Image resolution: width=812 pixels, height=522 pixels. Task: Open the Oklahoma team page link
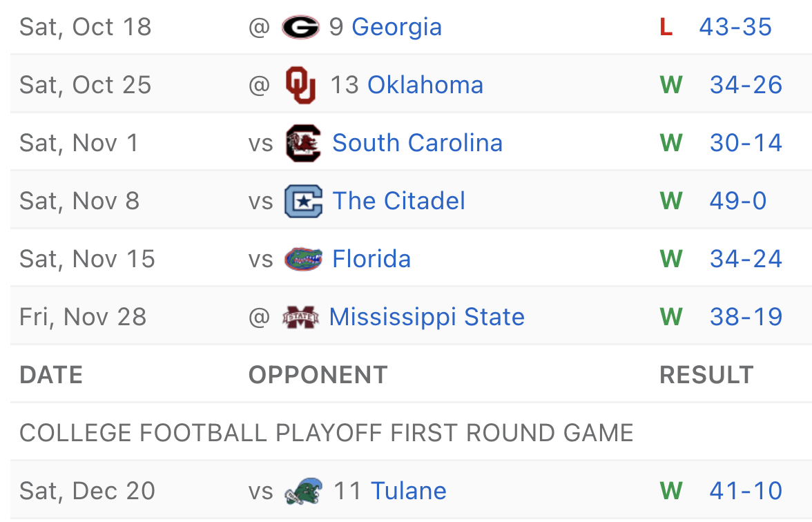point(425,85)
